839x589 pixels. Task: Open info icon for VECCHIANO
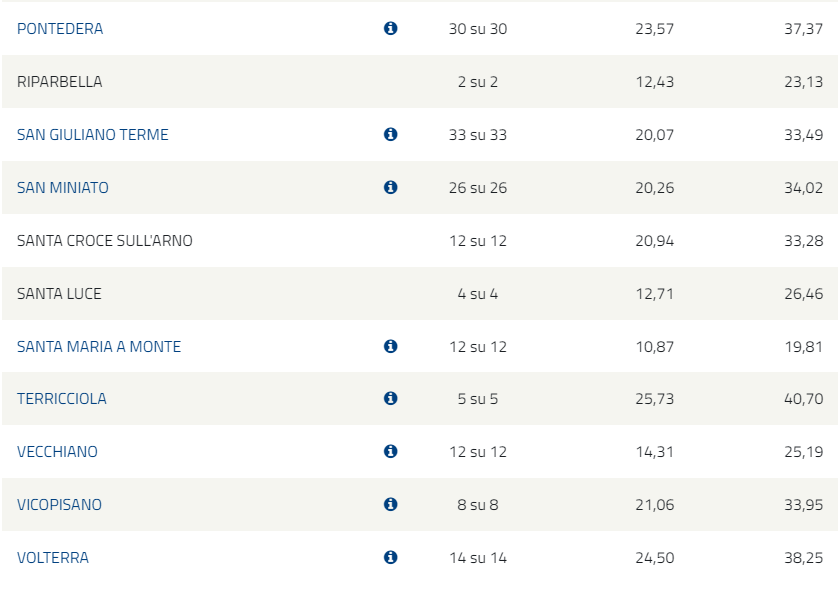(391, 452)
